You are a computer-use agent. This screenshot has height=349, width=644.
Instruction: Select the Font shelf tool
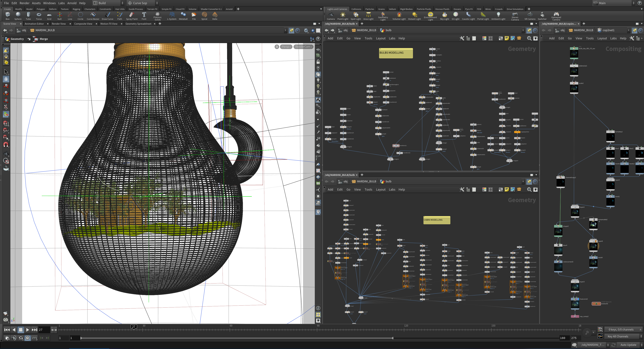(144, 16)
